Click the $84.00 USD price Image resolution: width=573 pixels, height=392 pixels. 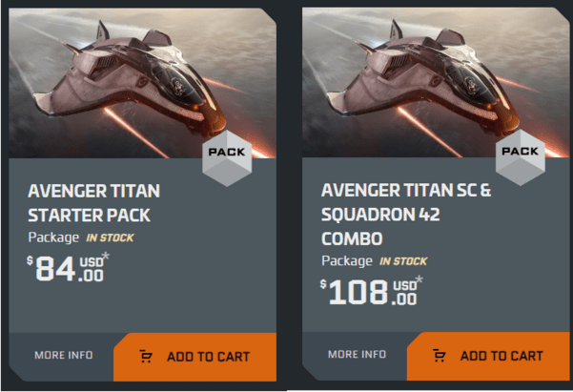click(67, 269)
